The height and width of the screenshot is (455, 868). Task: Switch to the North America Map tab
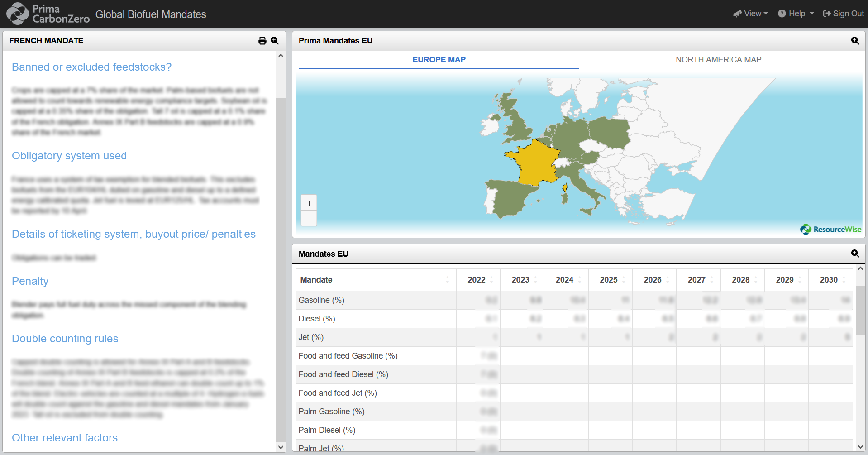(x=718, y=59)
